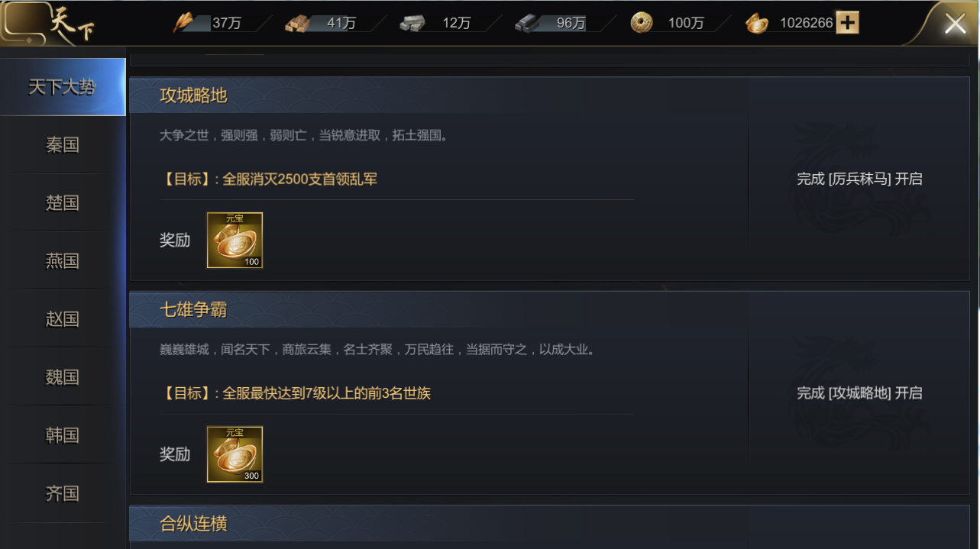Click the iron ingot resource icon showing 96万
The height and width of the screenshot is (549, 980).
527,24
